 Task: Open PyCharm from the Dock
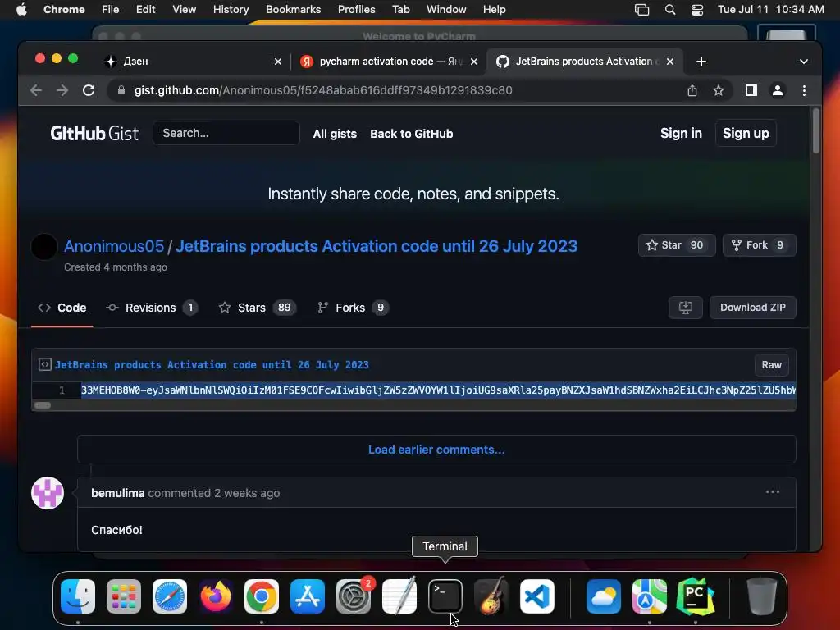coord(696,596)
